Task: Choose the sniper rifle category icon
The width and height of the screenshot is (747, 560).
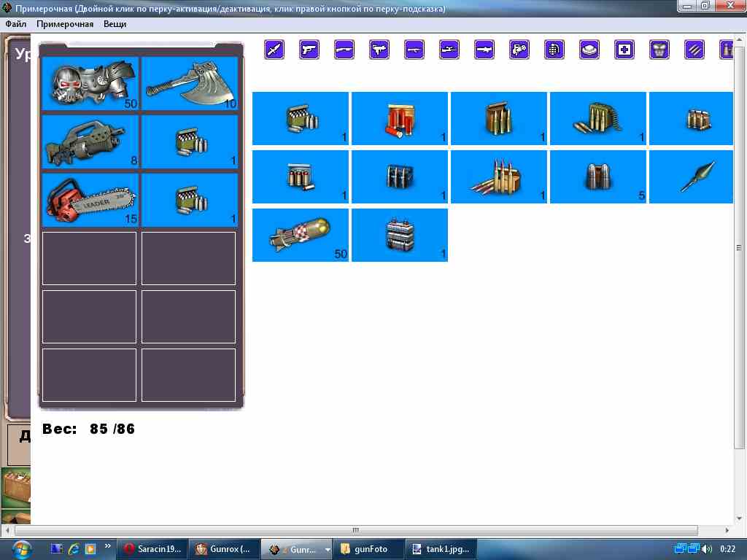Action: (449, 50)
